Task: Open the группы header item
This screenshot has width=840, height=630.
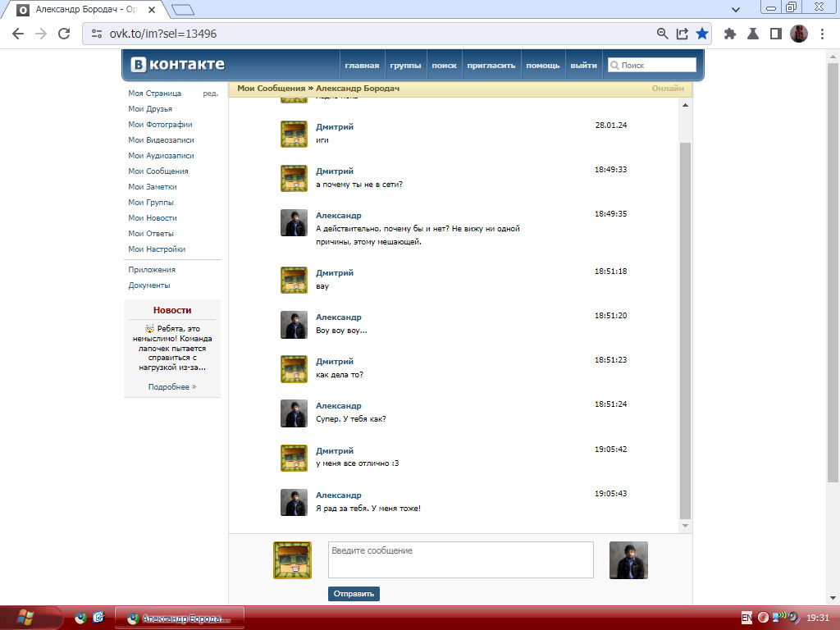Action: pyautogui.click(x=405, y=66)
